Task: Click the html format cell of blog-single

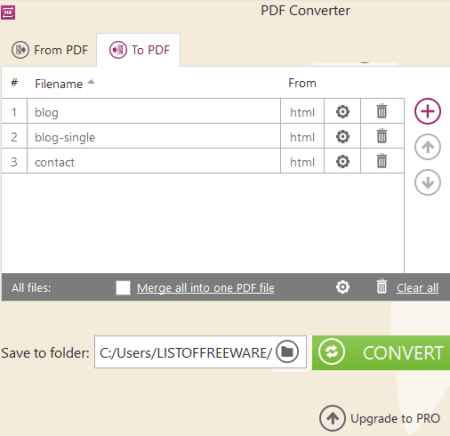Action: tap(302, 136)
